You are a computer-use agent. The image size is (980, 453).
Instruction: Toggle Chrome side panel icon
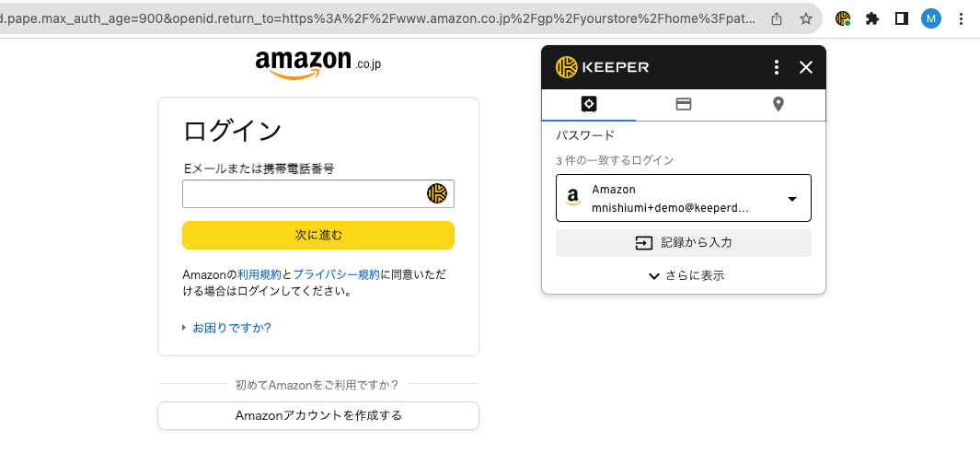(x=902, y=18)
